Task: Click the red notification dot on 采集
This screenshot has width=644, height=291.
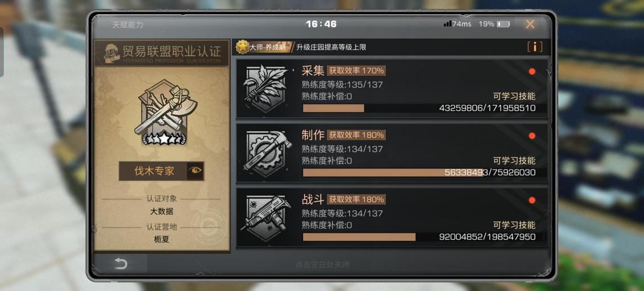Action: [x=532, y=71]
